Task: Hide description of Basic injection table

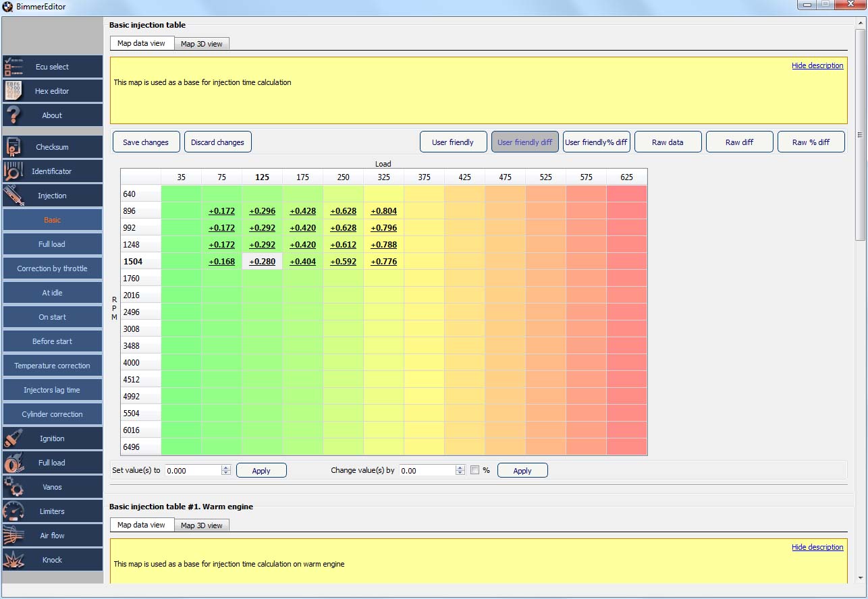Action: 817,65
